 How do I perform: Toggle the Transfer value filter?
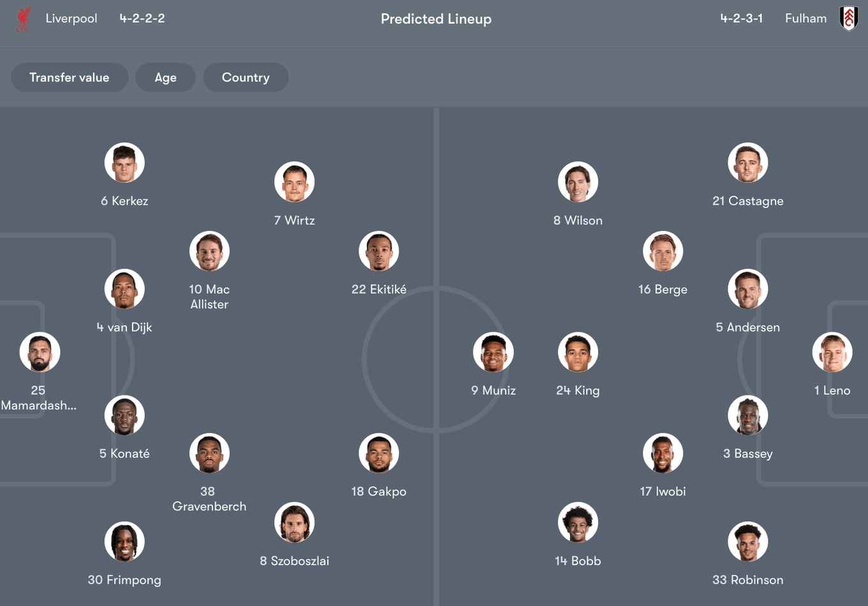click(70, 78)
